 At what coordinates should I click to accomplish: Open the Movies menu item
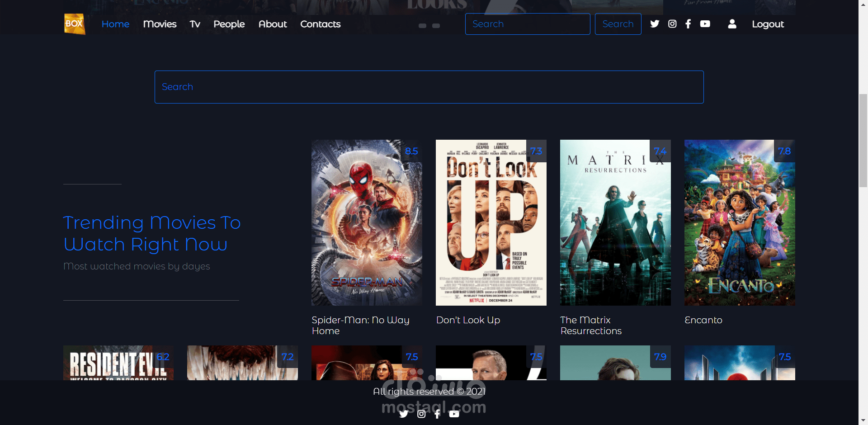[x=160, y=24]
